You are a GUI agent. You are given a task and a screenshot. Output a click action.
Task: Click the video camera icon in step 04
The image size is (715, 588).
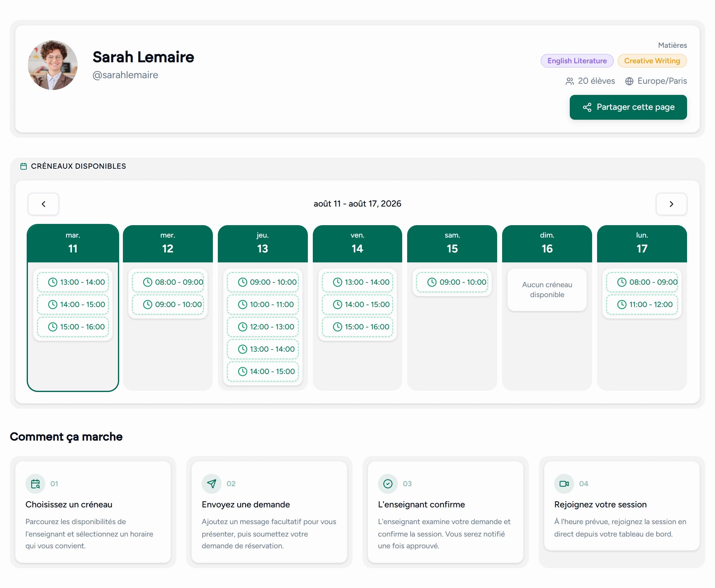pyautogui.click(x=564, y=484)
